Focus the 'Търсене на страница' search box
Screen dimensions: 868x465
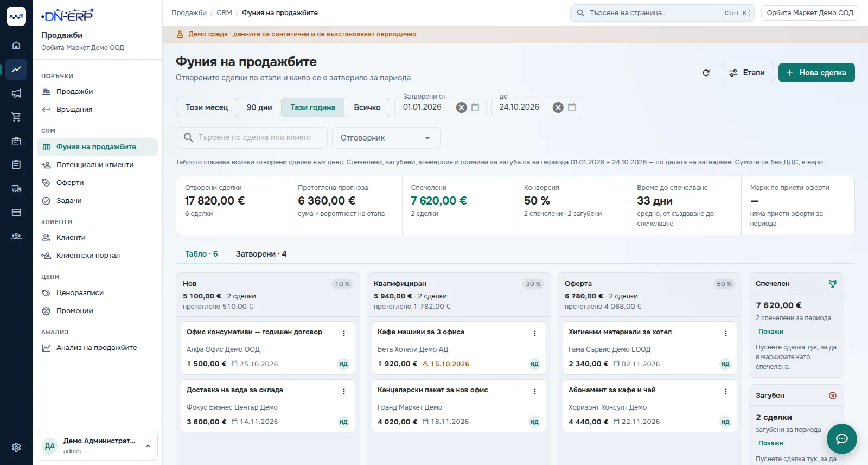click(x=662, y=13)
